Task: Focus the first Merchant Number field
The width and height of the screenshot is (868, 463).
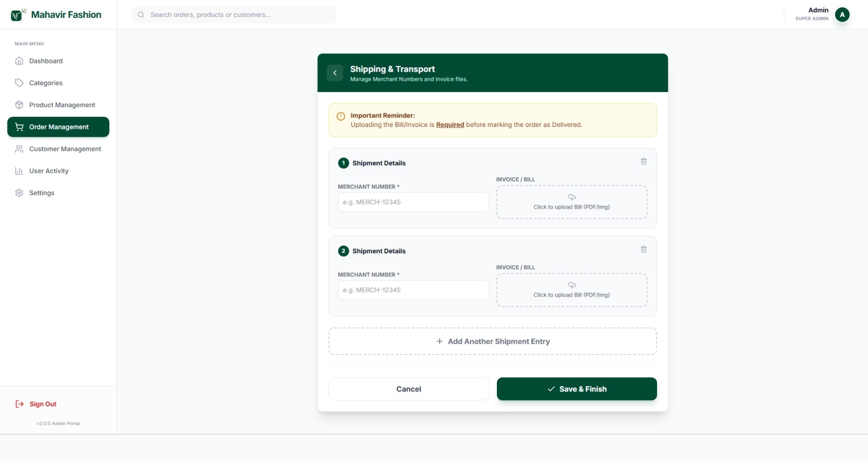Action: click(x=413, y=202)
